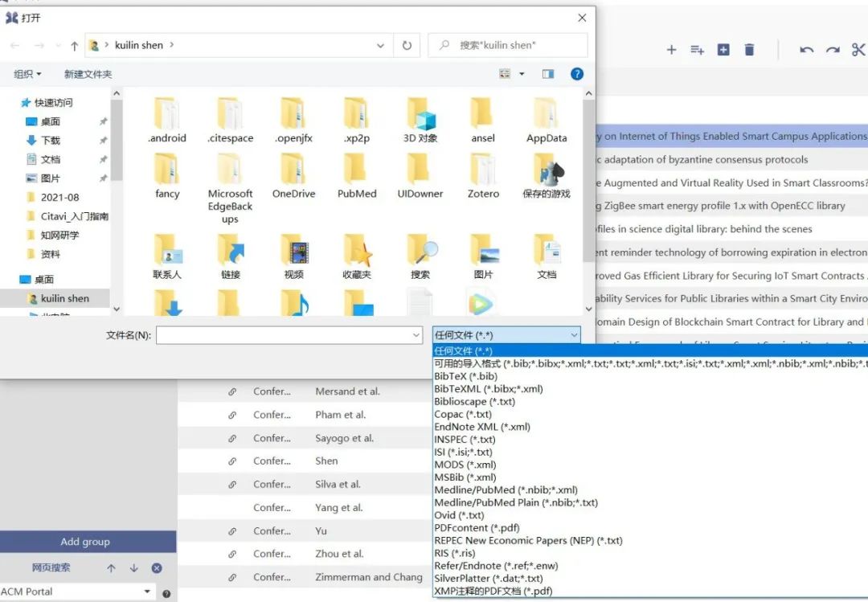Select RIS (*.ris) format
The width and height of the screenshot is (868, 602).
454,553
